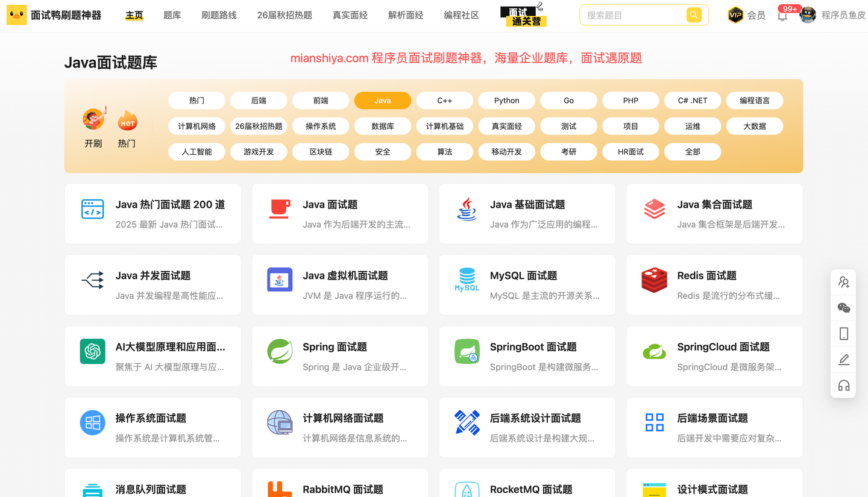The width and height of the screenshot is (868, 497).
Task: Select the Python category tag
Action: click(x=507, y=101)
